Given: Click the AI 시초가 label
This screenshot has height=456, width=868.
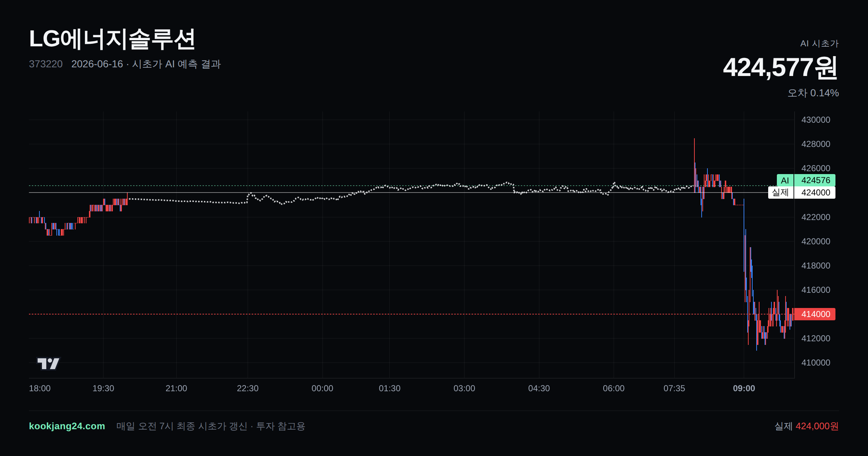Looking at the screenshot, I should pyautogui.click(x=819, y=43).
